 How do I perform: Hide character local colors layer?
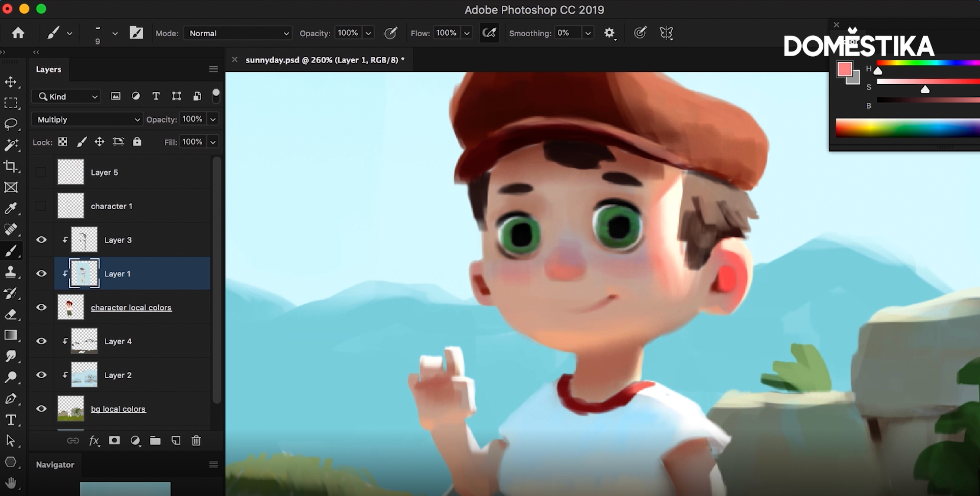41,307
